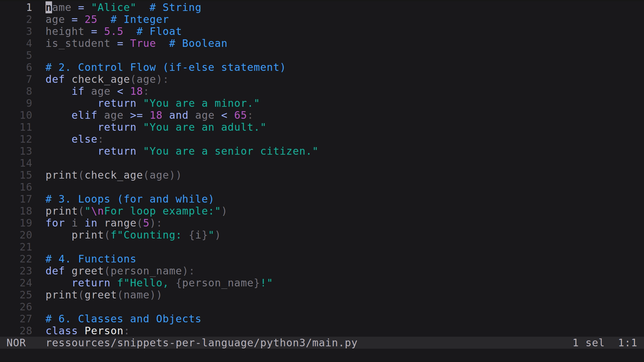Click the file path main.py in status bar
The height and width of the screenshot is (362, 644).
(x=202, y=343)
